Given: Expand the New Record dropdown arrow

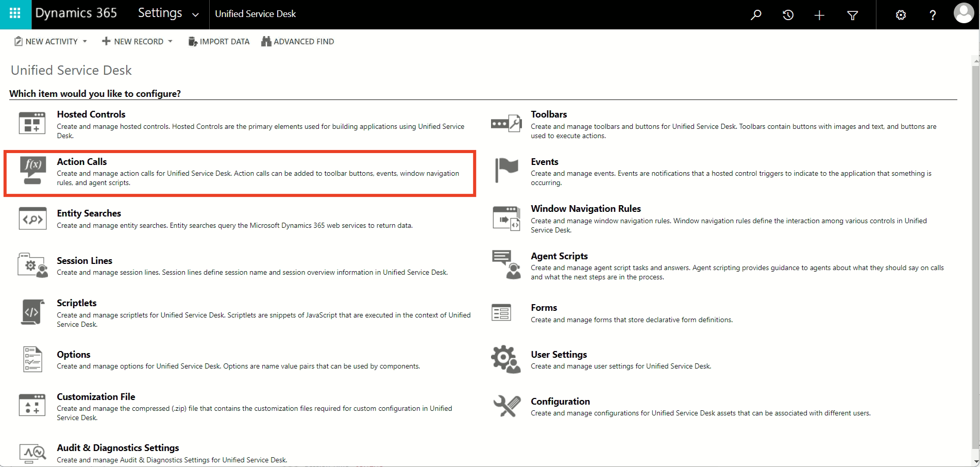Looking at the screenshot, I should tap(170, 41).
